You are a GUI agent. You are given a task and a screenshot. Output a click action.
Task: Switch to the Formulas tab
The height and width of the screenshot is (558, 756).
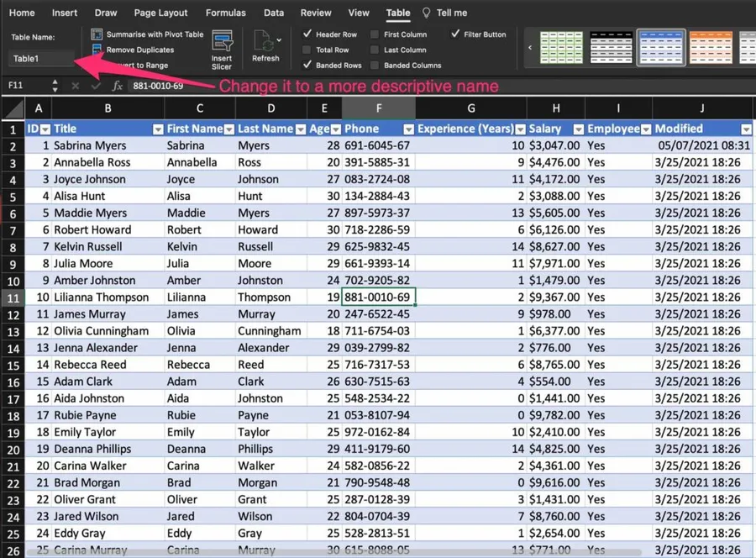tap(226, 13)
